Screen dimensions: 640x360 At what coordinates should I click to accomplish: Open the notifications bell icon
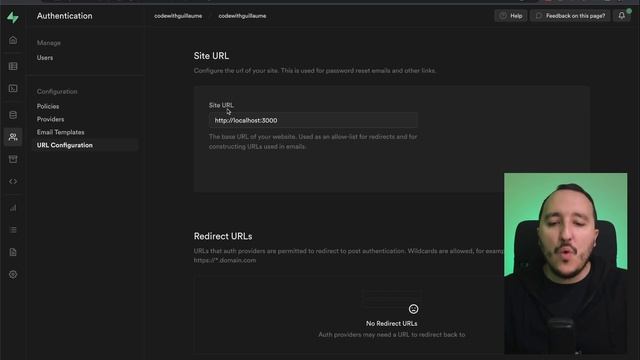[x=622, y=16]
